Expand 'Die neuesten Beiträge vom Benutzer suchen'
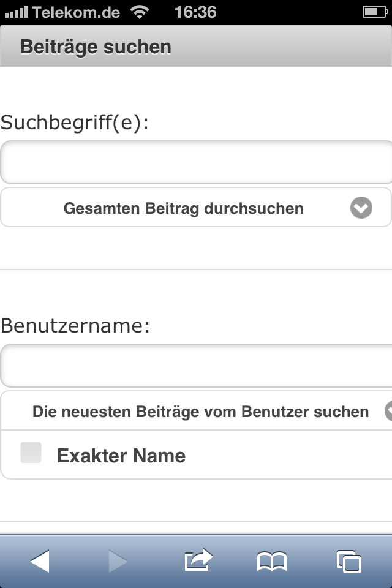Screen dimensions: 392x588 click(200, 412)
